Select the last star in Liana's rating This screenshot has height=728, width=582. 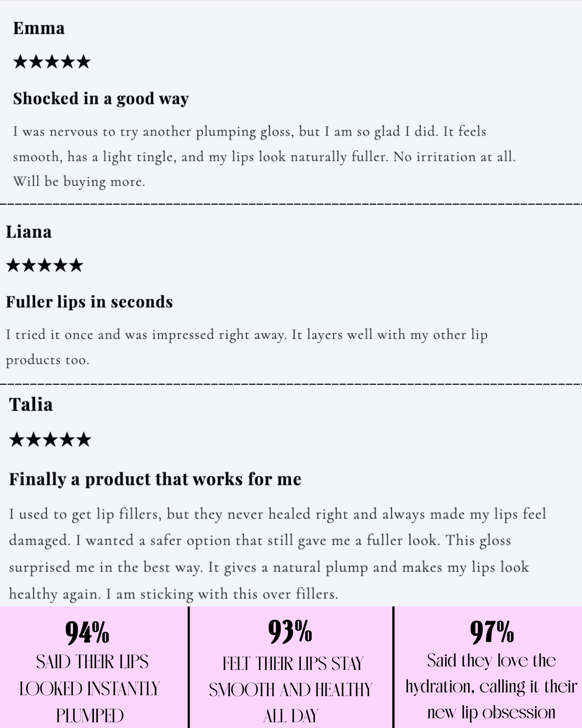tap(76, 266)
